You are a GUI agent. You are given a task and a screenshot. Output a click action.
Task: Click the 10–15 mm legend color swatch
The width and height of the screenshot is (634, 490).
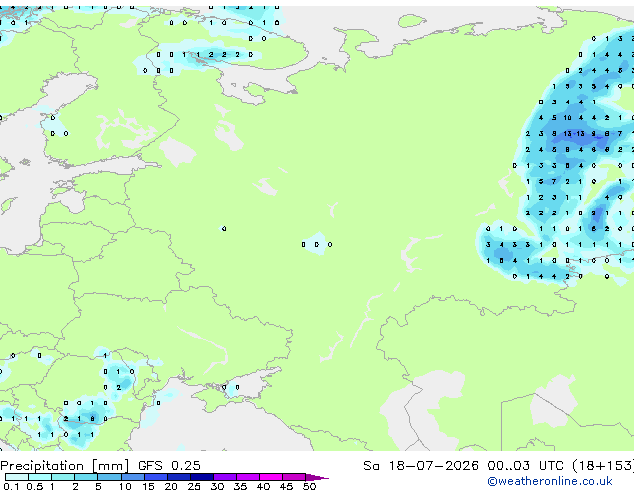coord(133,477)
